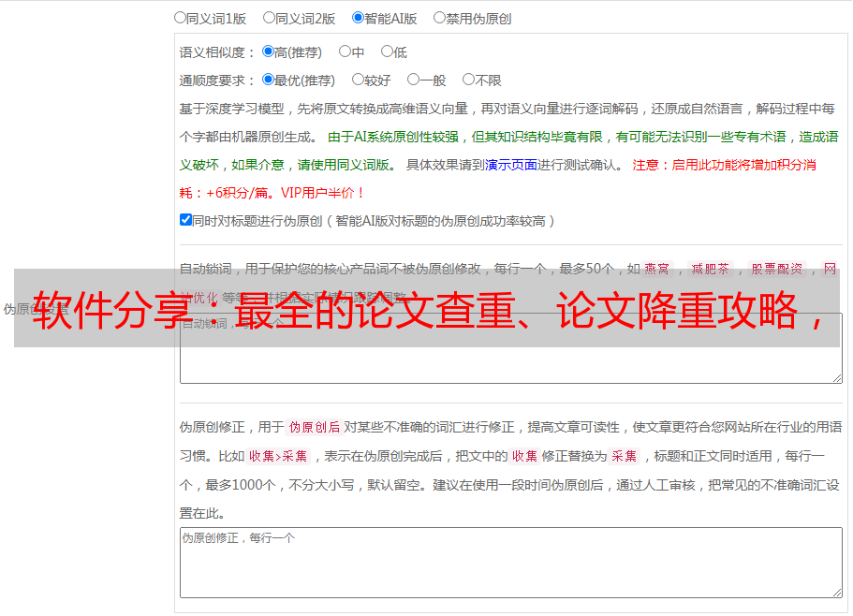Screen dimensions: 853x616
Task: Set 语义相似度 to 高(推荐)
Action: tap(268, 51)
